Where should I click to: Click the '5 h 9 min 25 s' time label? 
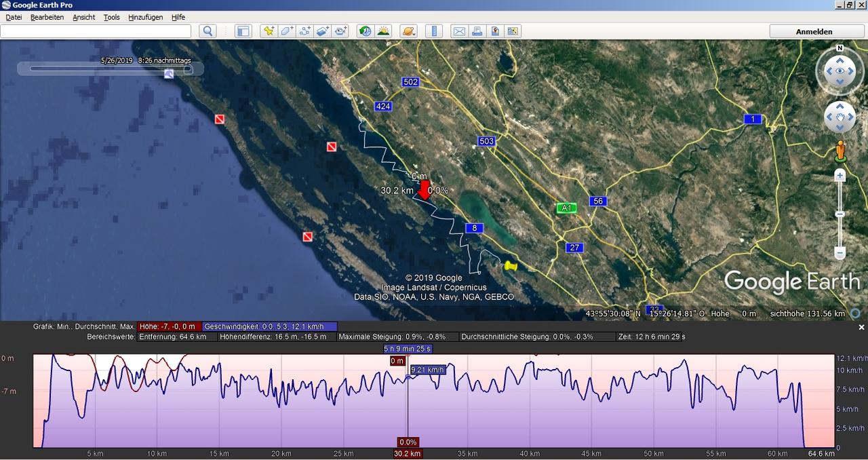[x=408, y=349]
